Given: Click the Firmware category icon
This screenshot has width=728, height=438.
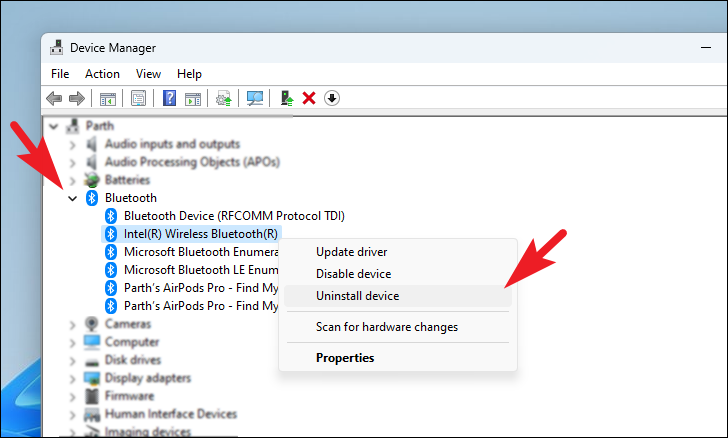Looking at the screenshot, I should click(92, 396).
